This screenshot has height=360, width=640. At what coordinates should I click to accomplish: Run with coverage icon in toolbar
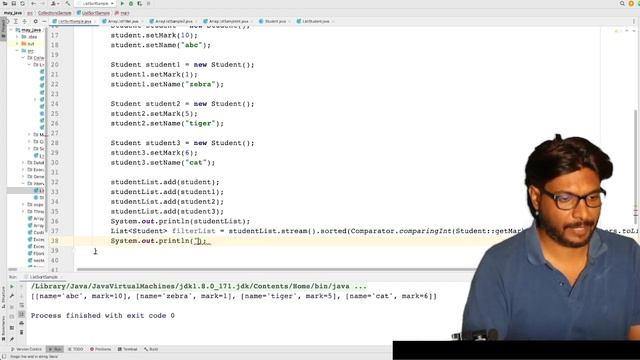[140, 3]
